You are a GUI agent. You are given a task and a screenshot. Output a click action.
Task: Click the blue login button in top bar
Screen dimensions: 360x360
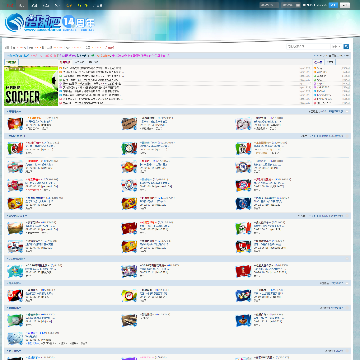(333, 5)
